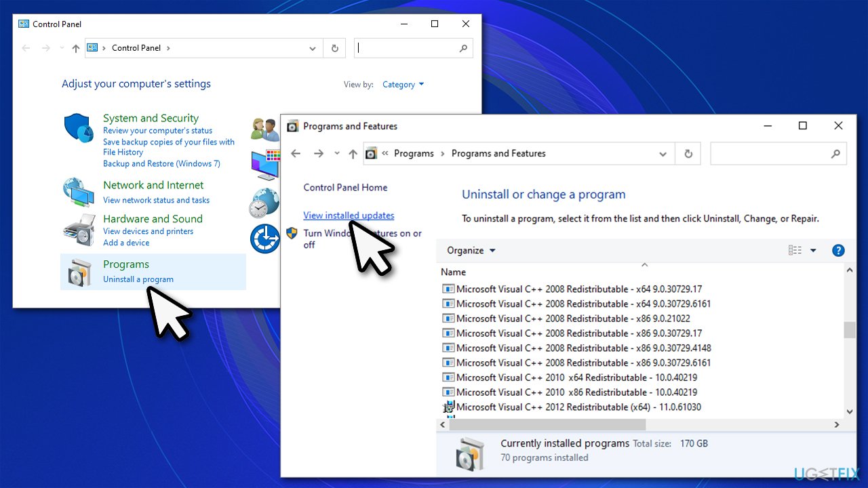Refresh the Control Panel window address bar

334,48
